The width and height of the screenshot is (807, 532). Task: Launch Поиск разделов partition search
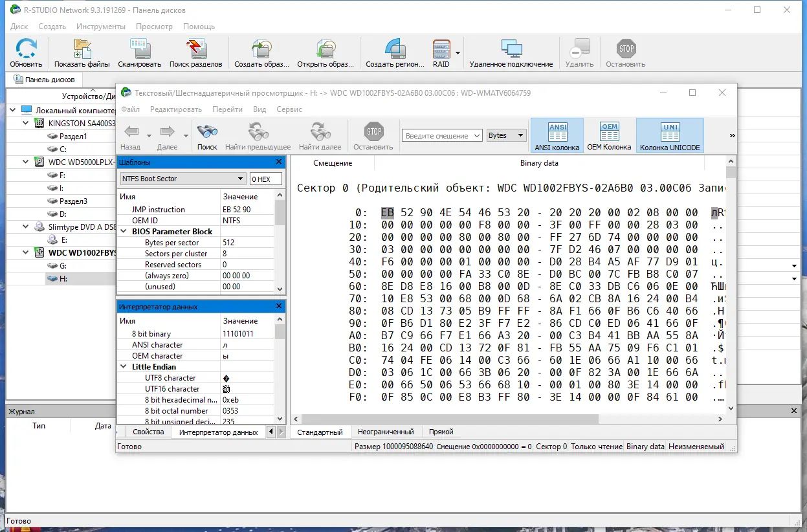point(195,49)
